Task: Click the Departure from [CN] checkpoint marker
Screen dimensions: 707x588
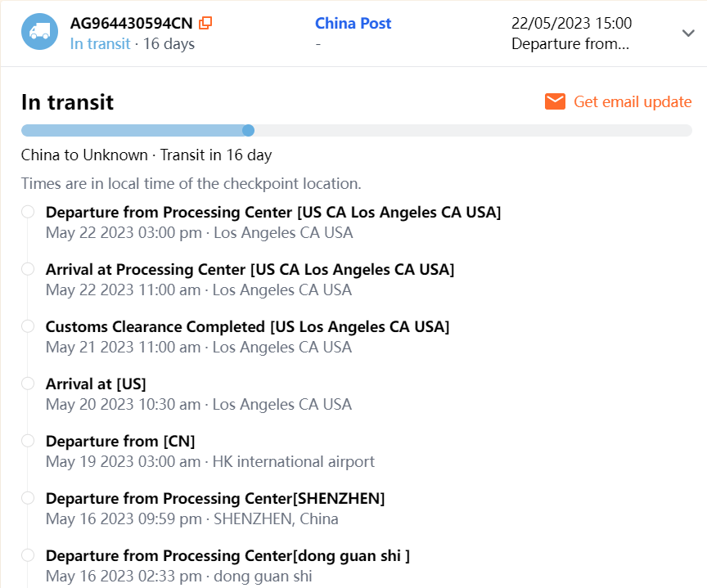Action: (28, 441)
